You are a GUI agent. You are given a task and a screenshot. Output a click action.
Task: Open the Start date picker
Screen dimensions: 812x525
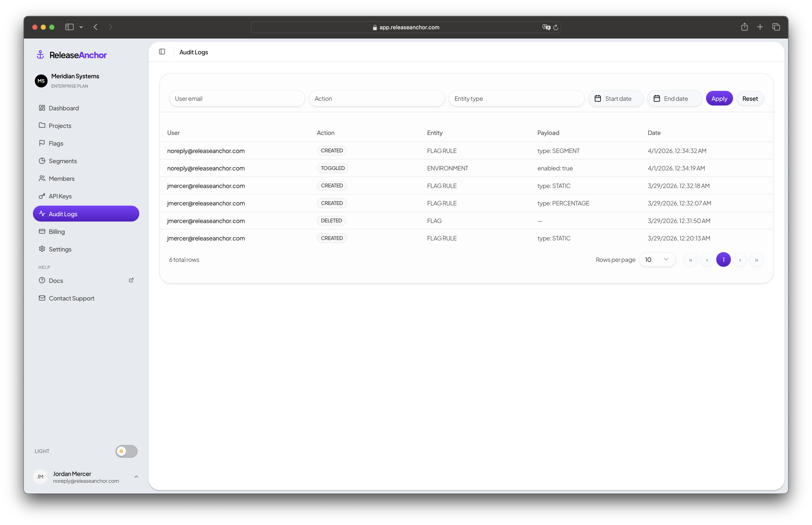(x=616, y=98)
